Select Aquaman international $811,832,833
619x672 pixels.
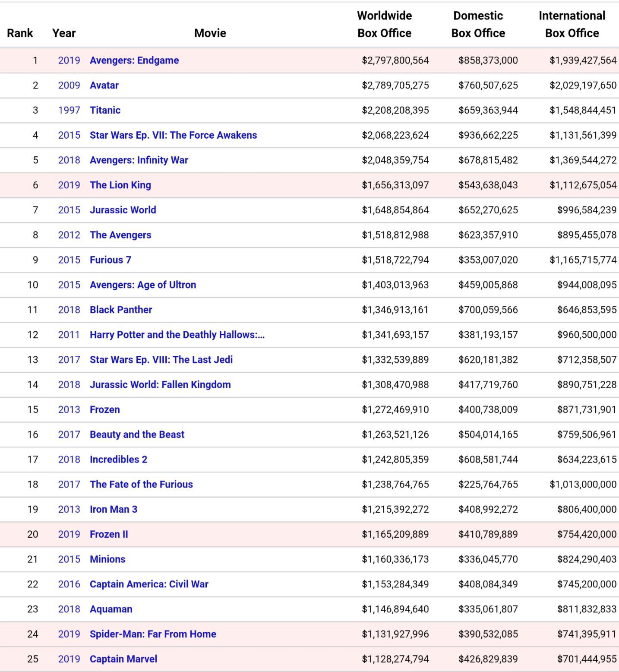pyautogui.click(x=587, y=609)
